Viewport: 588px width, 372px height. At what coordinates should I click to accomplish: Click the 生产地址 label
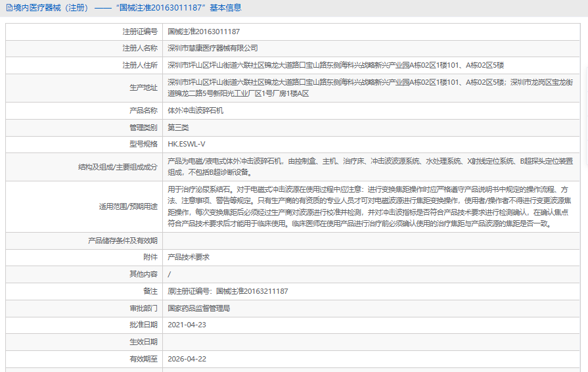tap(144, 88)
